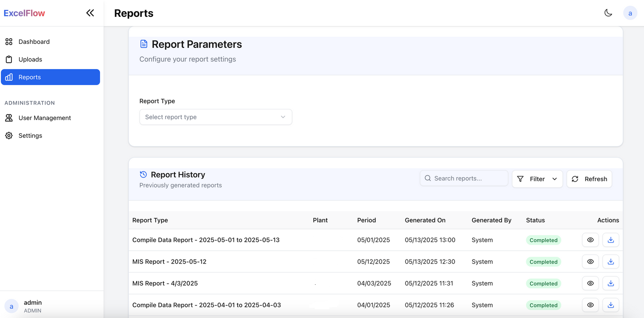Click the Dashboard grid icon
Viewport: 644px width, 318px height.
pyautogui.click(x=9, y=42)
